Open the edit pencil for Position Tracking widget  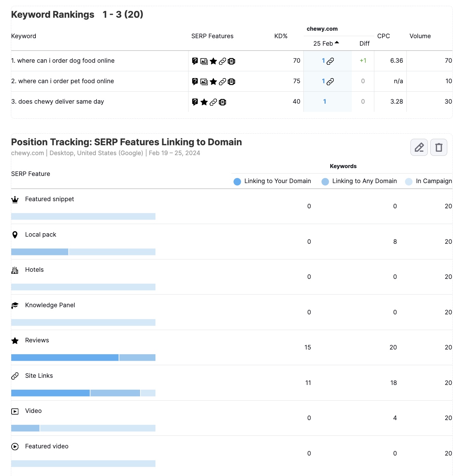[x=419, y=147]
